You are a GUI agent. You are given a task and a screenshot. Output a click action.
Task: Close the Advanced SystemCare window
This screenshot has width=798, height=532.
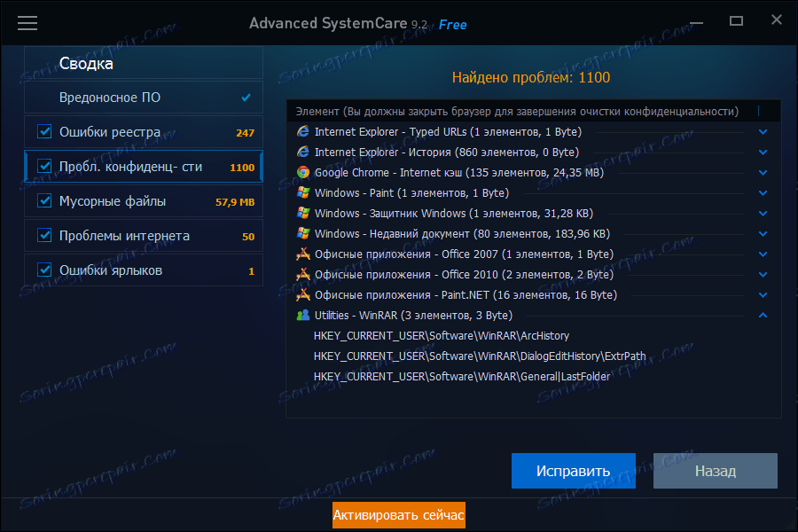point(776,20)
